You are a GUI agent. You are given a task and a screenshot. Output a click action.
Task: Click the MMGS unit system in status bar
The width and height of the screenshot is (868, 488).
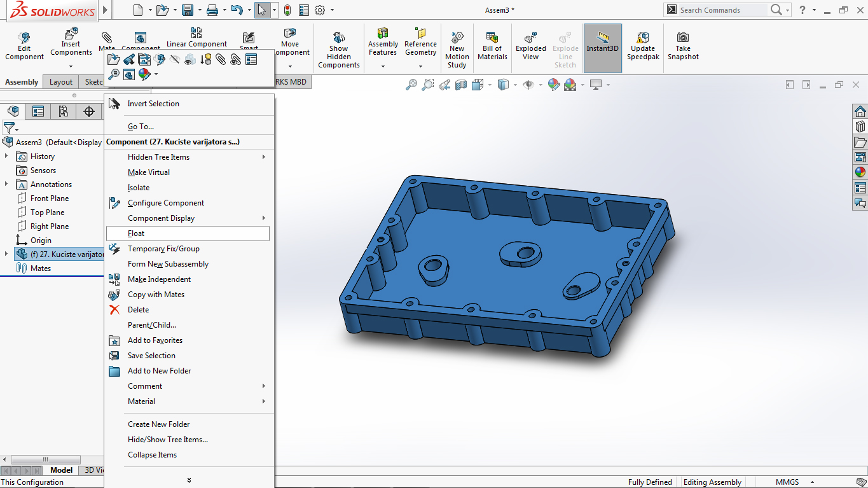(787, 482)
